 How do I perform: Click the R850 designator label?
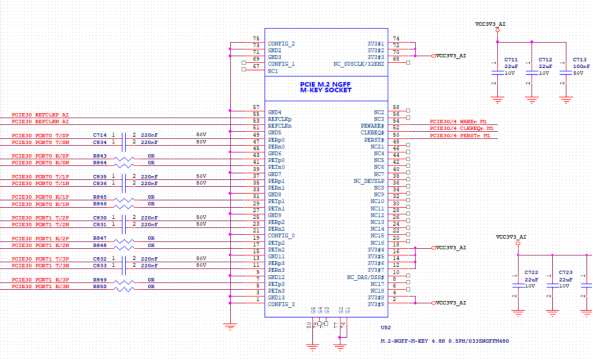[x=99, y=287]
